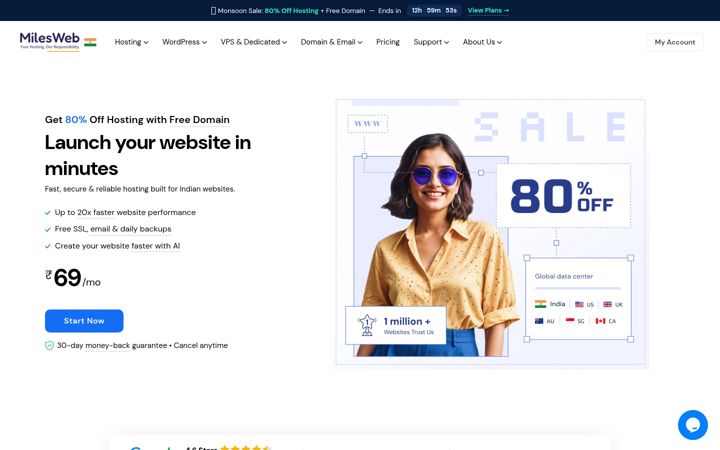The height and width of the screenshot is (450, 720).
Task: Click the 80% Off Hosting banner text
Action: (x=291, y=11)
